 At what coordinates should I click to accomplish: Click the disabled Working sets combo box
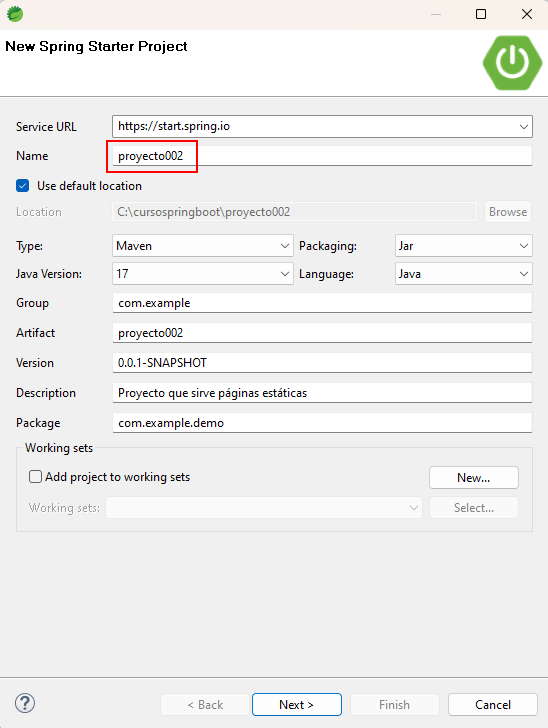pos(264,507)
